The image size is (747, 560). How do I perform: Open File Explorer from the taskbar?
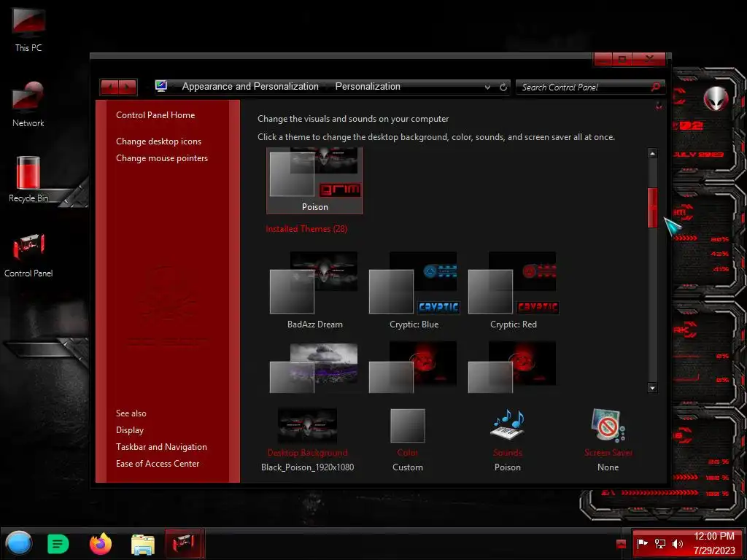click(143, 544)
